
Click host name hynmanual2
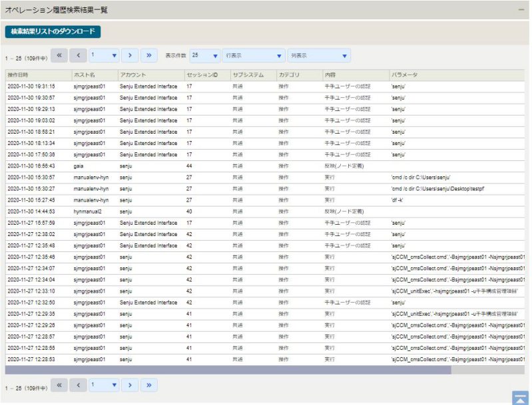pos(87,211)
